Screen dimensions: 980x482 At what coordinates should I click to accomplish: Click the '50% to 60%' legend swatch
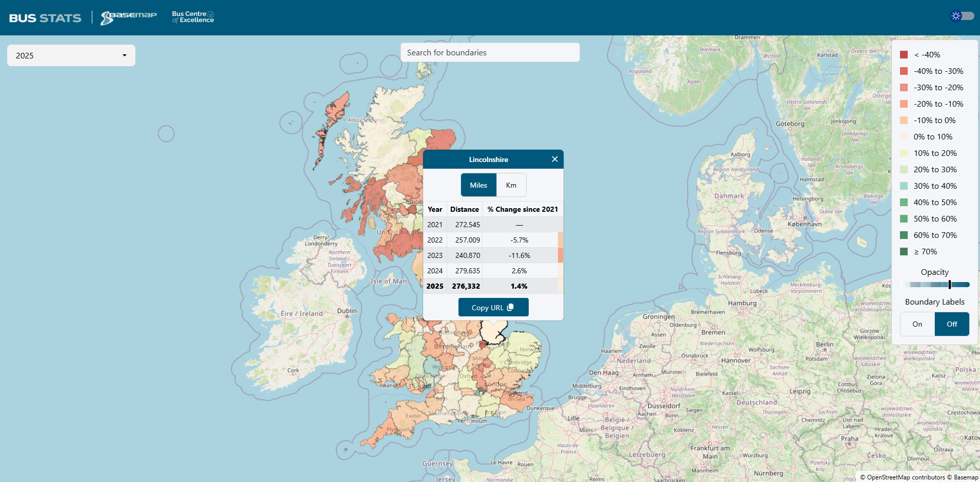point(904,219)
